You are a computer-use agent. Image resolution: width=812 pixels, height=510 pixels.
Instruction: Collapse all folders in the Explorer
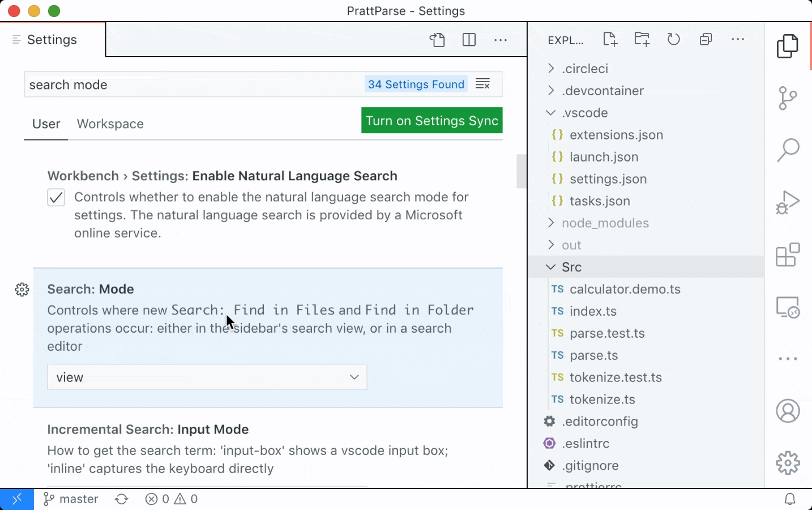tap(705, 39)
